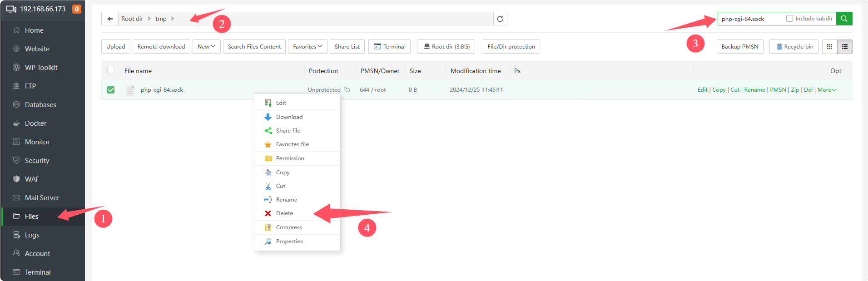868x281 pixels.
Task: Click Root dir in the path breadcrumb
Action: (132, 19)
